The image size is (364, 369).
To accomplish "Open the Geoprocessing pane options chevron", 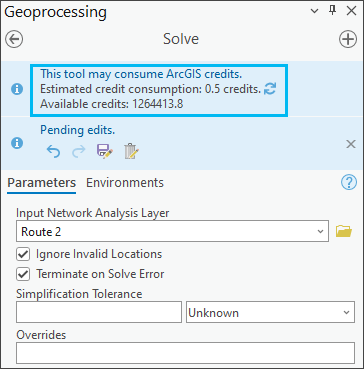I will point(314,11).
